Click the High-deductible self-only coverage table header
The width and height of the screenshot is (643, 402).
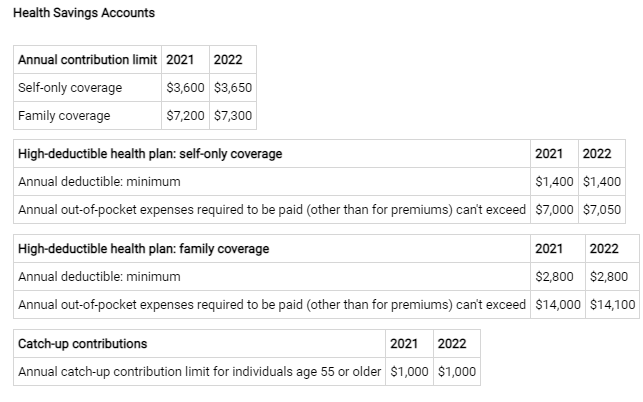(x=150, y=153)
